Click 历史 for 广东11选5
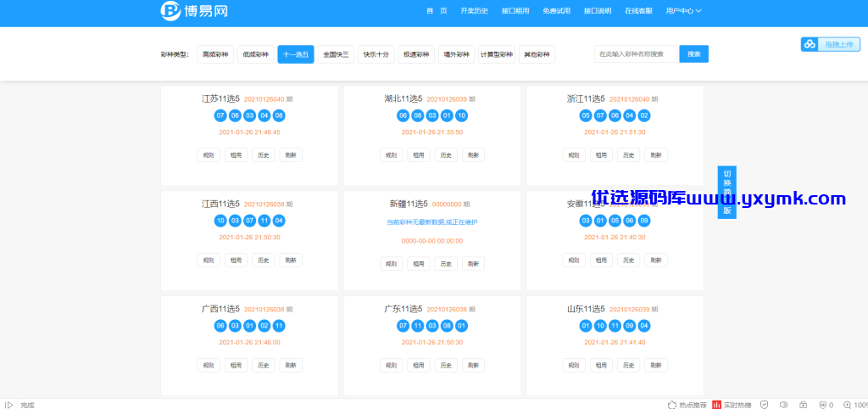The width and height of the screenshot is (868, 409). [446, 365]
